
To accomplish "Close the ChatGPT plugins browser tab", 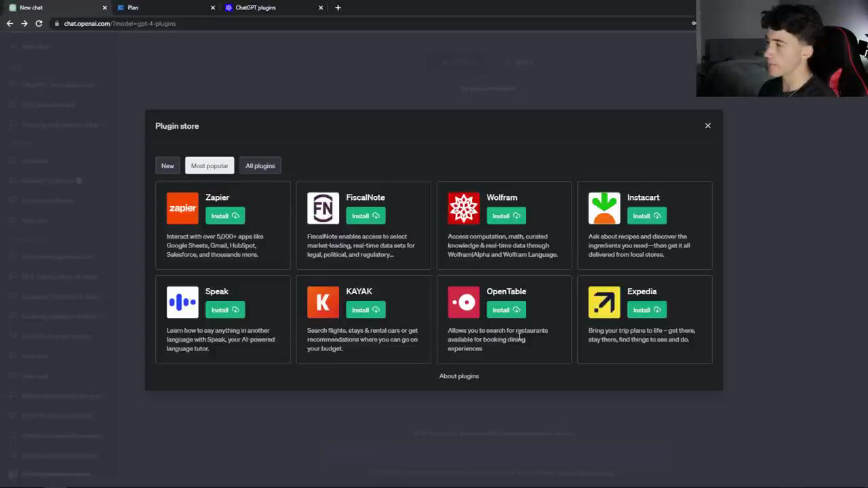I will pyautogui.click(x=321, y=7).
